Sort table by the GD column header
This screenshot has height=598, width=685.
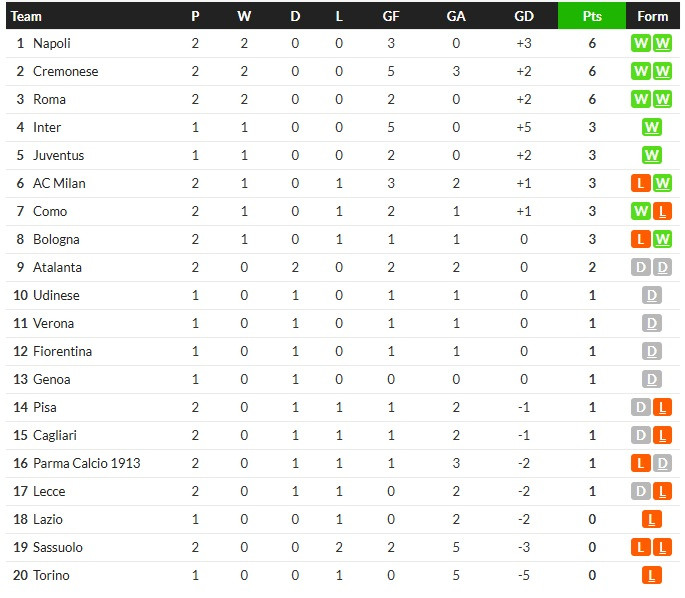pyautogui.click(x=524, y=16)
